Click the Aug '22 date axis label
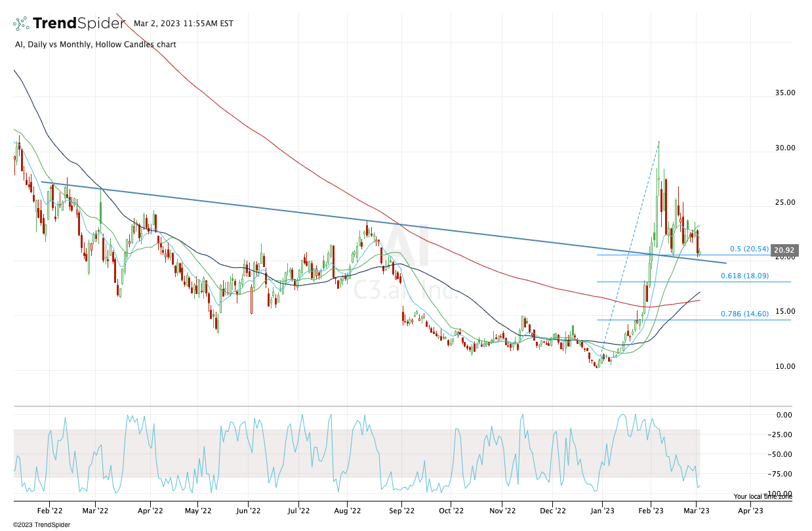 (348, 509)
